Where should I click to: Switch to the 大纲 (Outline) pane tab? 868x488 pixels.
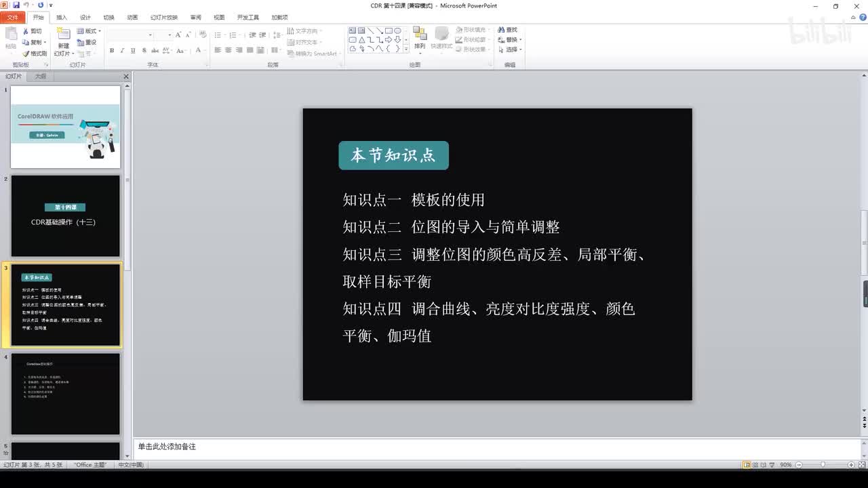[41, 77]
